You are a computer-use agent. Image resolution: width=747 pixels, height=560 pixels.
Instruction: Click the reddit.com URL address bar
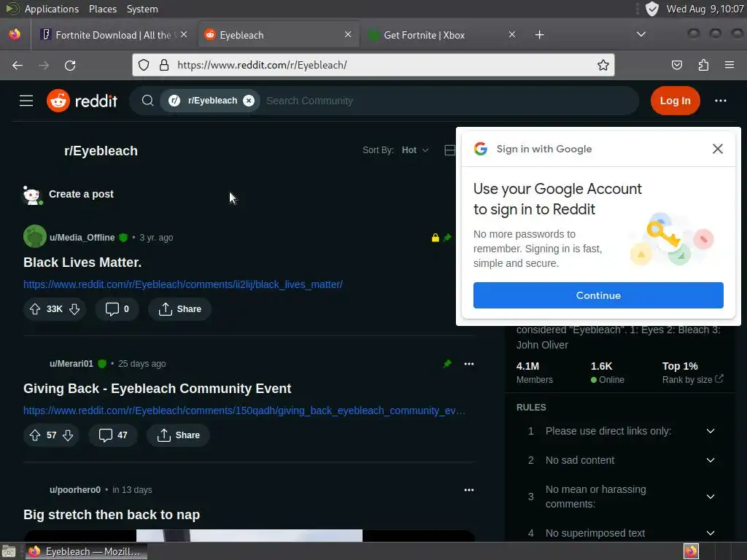pyautogui.click(x=373, y=65)
